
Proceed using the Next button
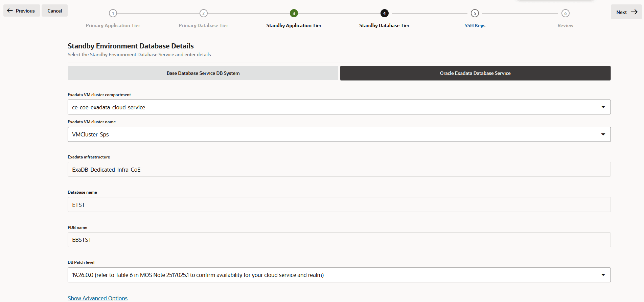pos(626,12)
